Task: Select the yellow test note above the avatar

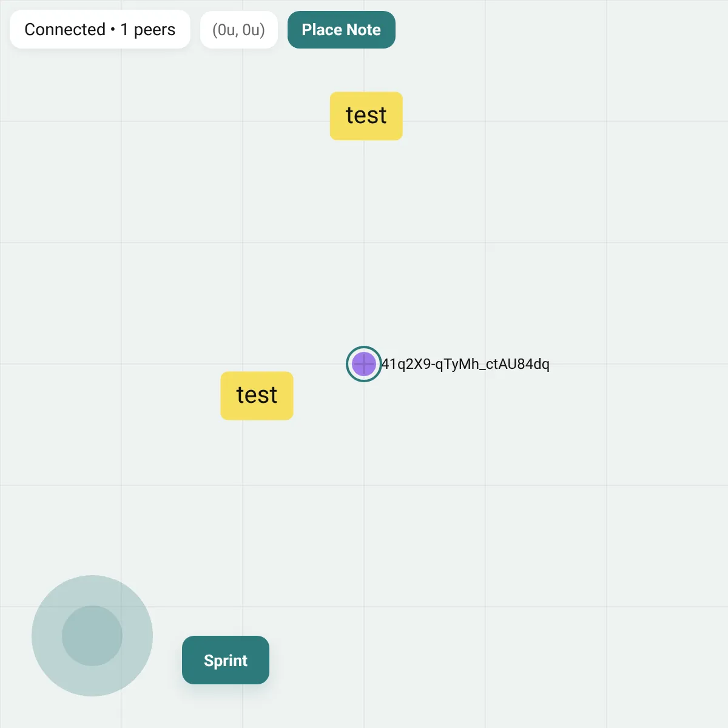Action: (366, 116)
